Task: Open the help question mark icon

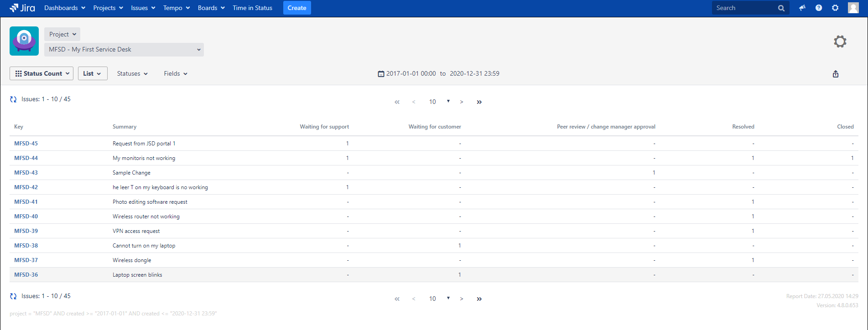Action: [x=819, y=8]
